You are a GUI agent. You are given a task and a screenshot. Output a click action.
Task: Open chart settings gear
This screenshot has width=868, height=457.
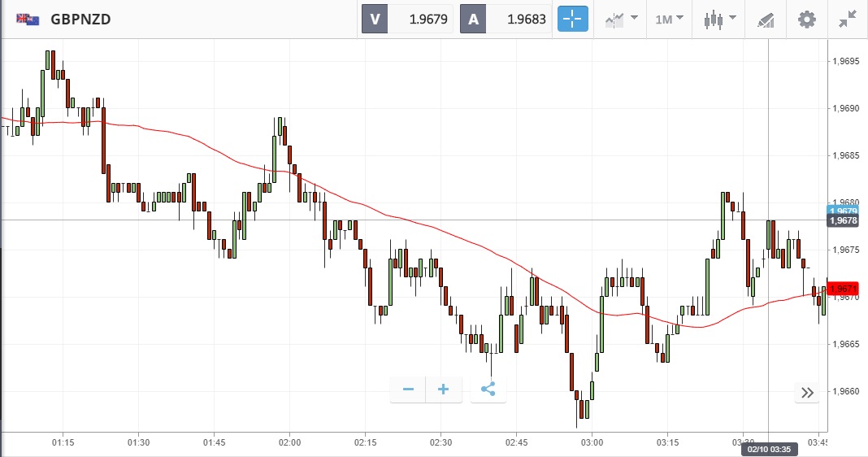click(806, 19)
